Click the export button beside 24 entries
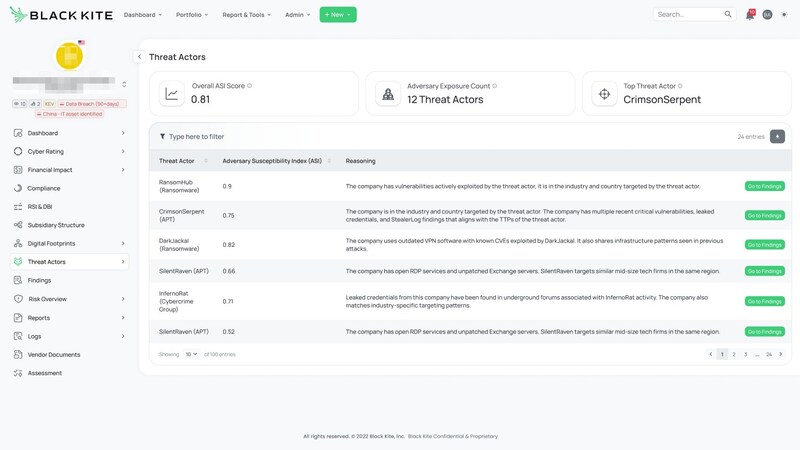This screenshot has width=800, height=450. click(x=777, y=136)
